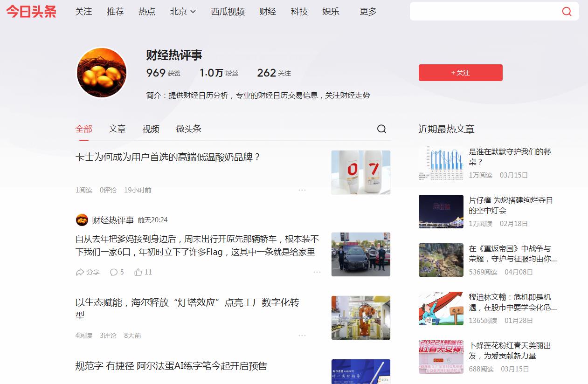The height and width of the screenshot is (384, 588).
Task: Open hot article 在《重返帝国》中战争与荣耀
Action: point(513,254)
